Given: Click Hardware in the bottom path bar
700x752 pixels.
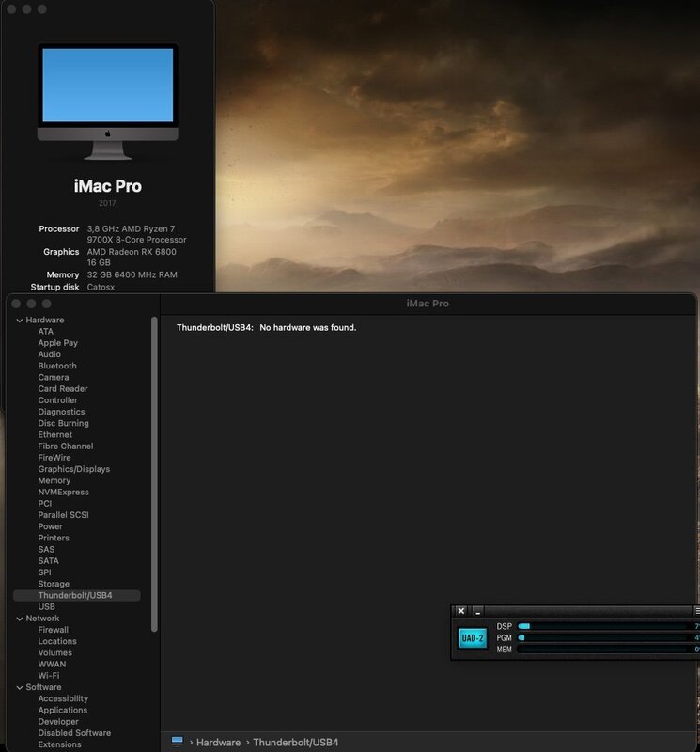Looking at the screenshot, I should (218, 743).
